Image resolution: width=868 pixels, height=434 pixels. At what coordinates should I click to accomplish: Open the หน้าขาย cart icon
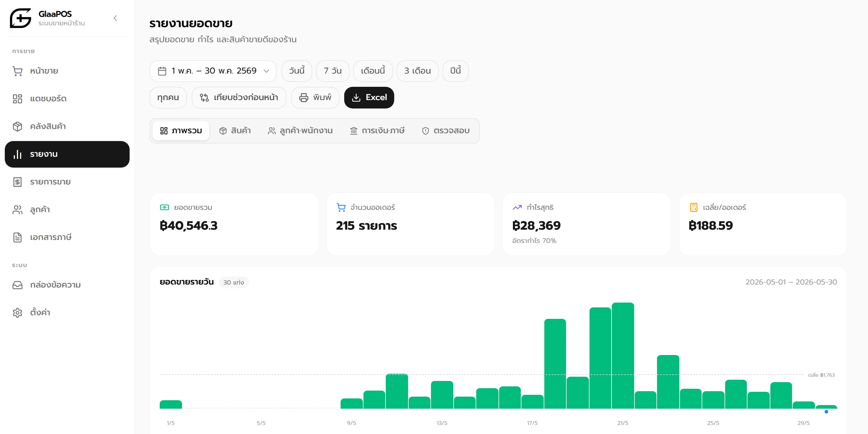click(x=17, y=71)
